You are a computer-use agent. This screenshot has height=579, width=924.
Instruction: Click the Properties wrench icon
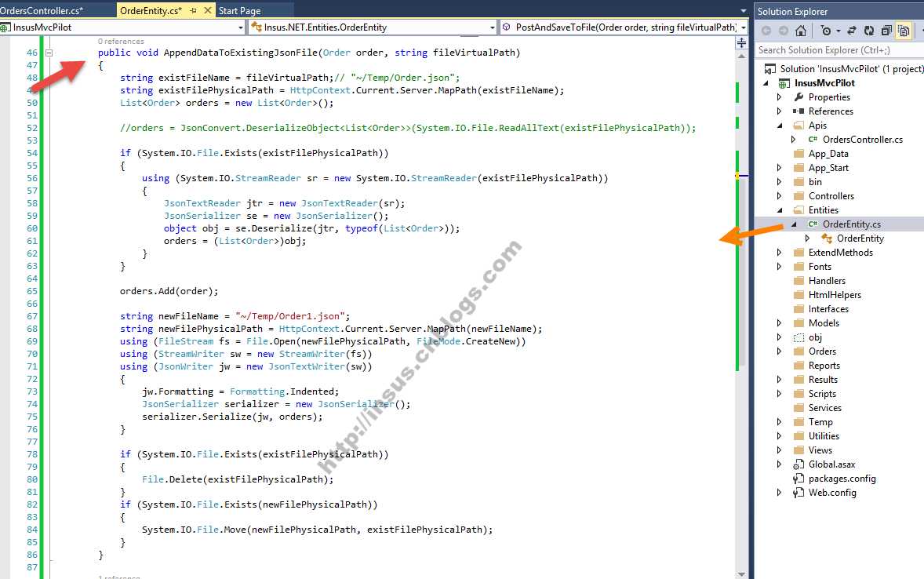click(x=798, y=97)
